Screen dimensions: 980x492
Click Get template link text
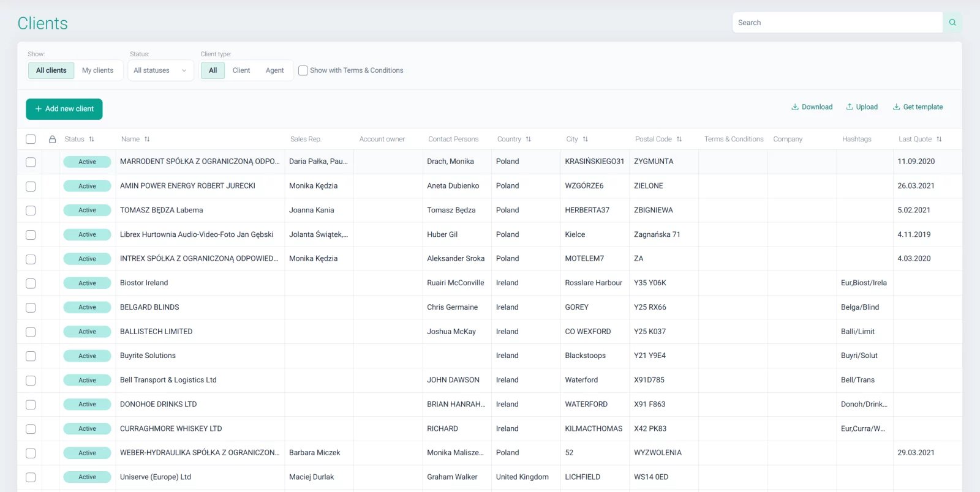tap(923, 107)
